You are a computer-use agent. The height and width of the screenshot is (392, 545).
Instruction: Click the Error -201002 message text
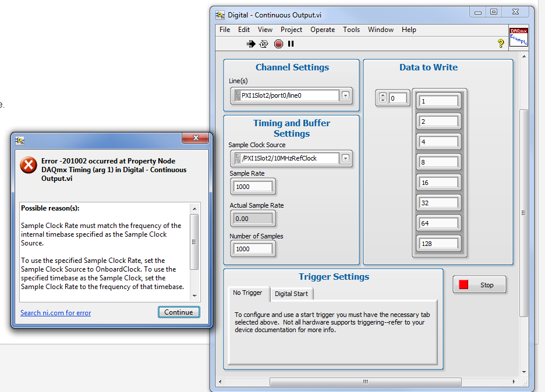click(114, 170)
